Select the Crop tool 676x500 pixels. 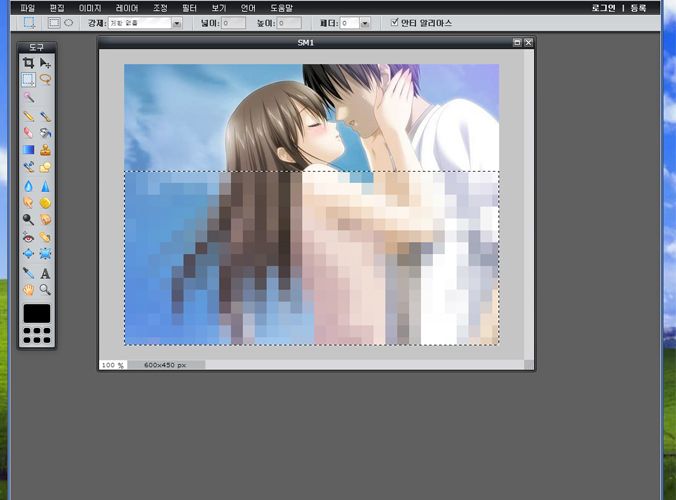pyautogui.click(x=28, y=63)
